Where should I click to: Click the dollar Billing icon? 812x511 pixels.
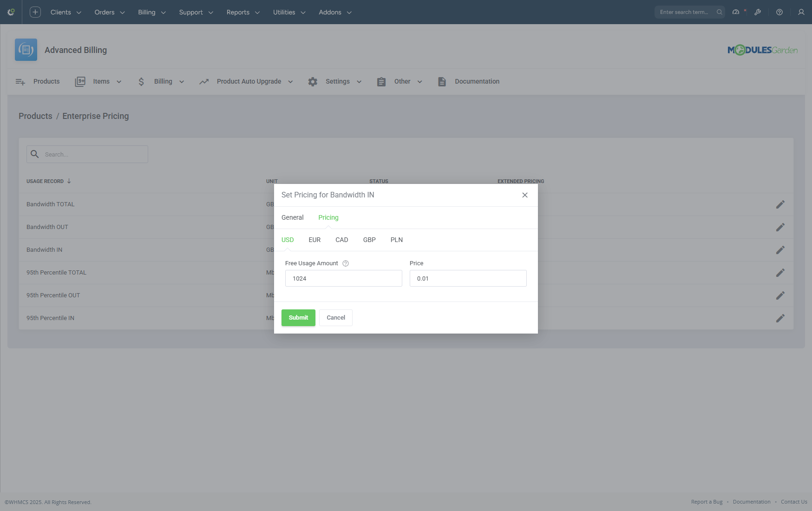pyautogui.click(x=141, y=81)
